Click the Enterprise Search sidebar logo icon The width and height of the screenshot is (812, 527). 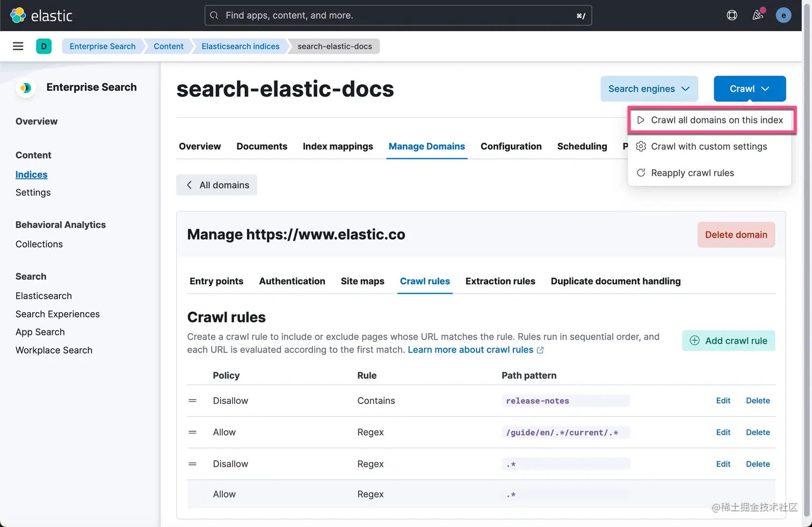pos(25,88)
